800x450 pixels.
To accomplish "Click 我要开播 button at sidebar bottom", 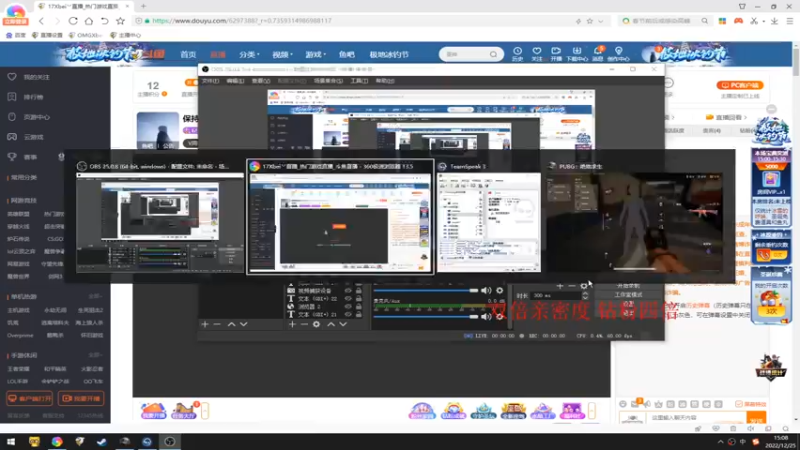I will (82, 398).
